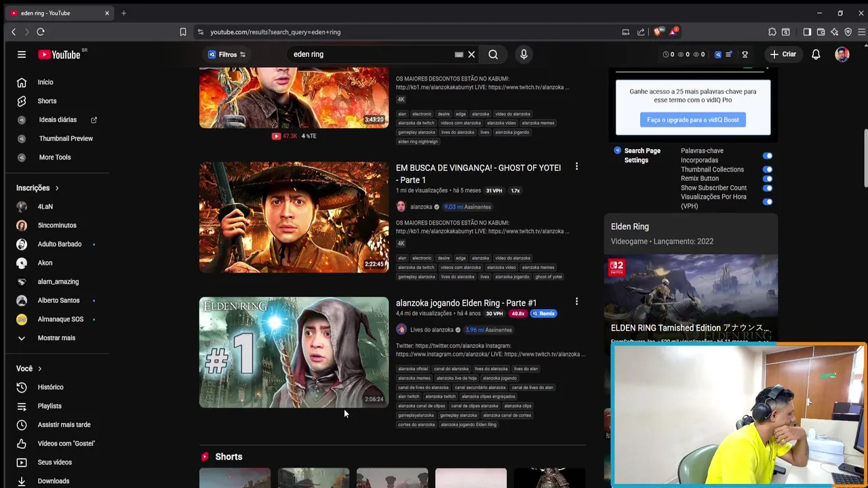Open Brave Leo AI sparkle icon
868x488 pixels.
pos(834,32)
